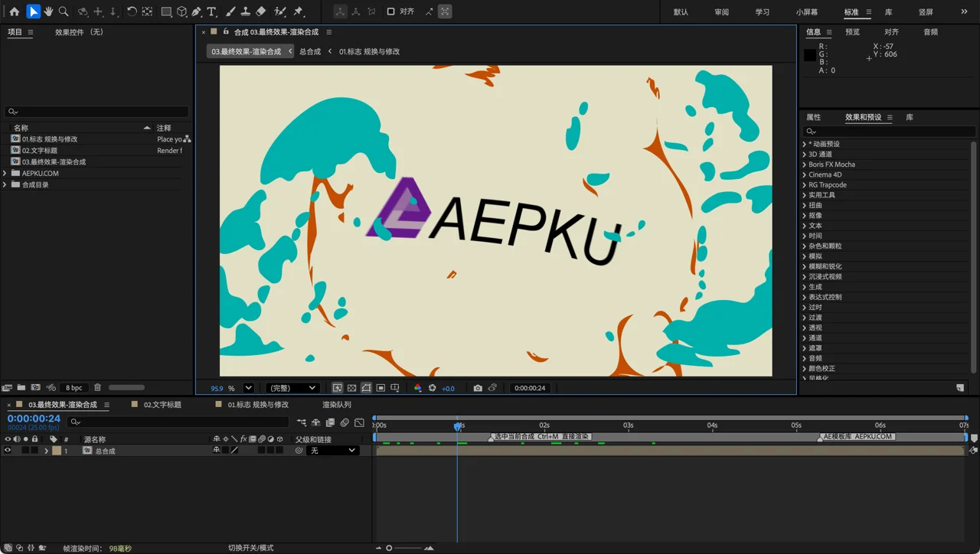Open the channel and color management icon

417,388
